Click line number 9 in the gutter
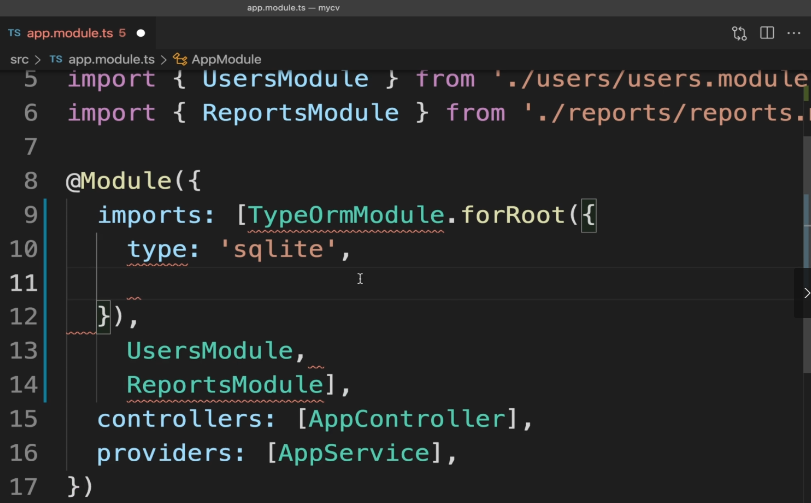Image resolution: width=811 pixels, height=503 pixels. pyautogui.click(x=31, y=215)
